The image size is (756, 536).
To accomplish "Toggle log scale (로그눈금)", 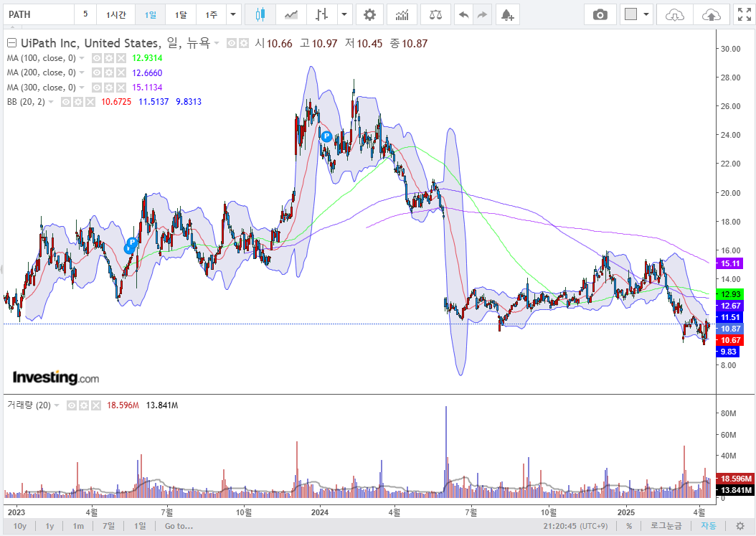I will (x=666, y=526).
